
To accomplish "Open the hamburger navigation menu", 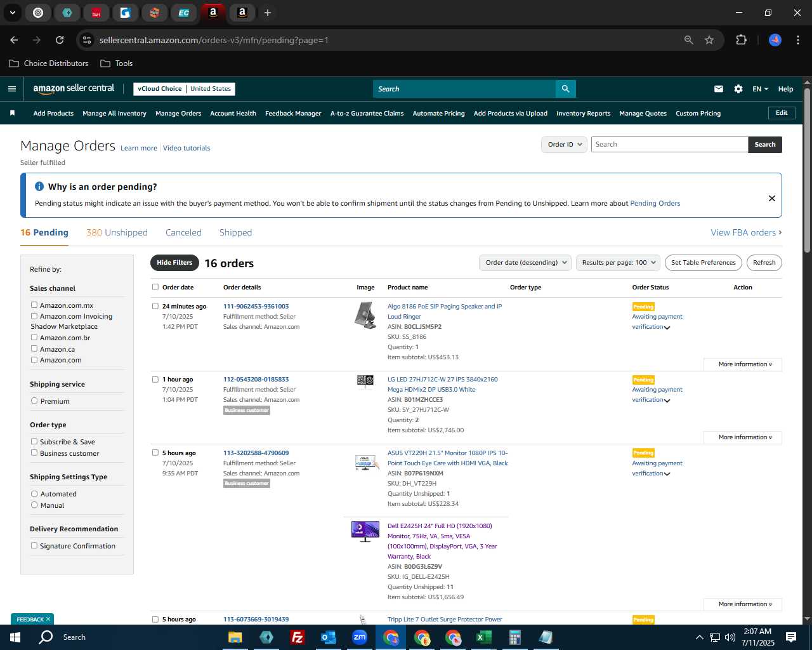I will coord(12,89).
